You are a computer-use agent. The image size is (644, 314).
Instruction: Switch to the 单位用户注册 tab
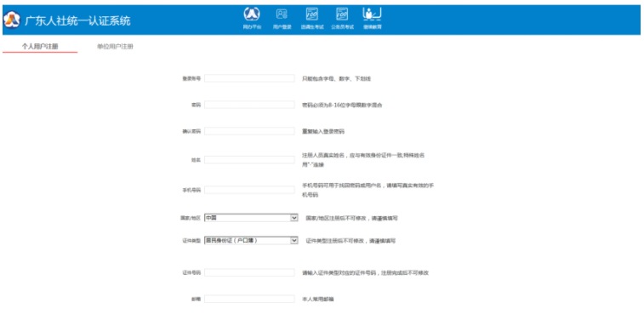(x=115, y=47)
